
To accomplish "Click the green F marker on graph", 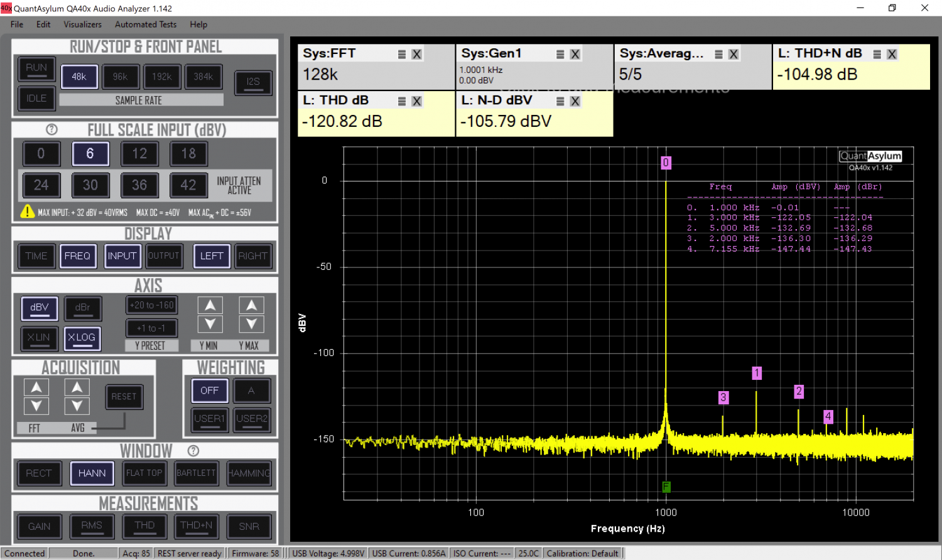I will (x=666, y=487).
